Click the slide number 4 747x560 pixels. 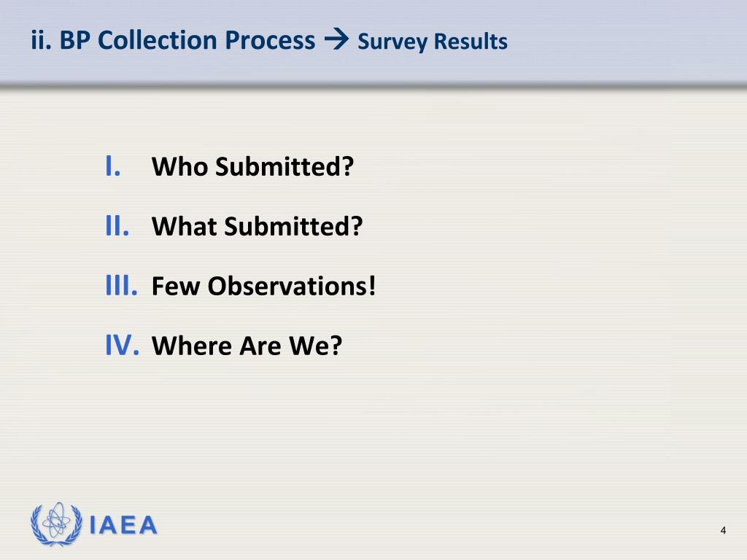pyautogui.click(x=723, y=531)
